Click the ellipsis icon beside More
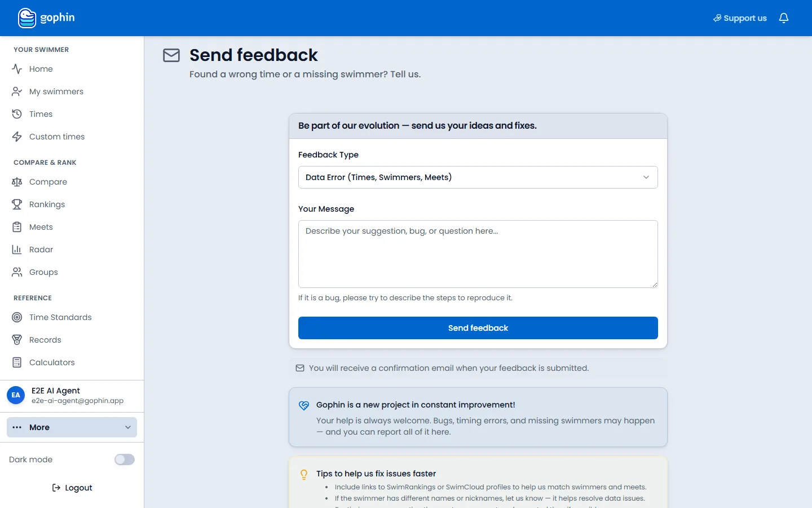Viewport: 812px width, 508px height. click(17, 427)
